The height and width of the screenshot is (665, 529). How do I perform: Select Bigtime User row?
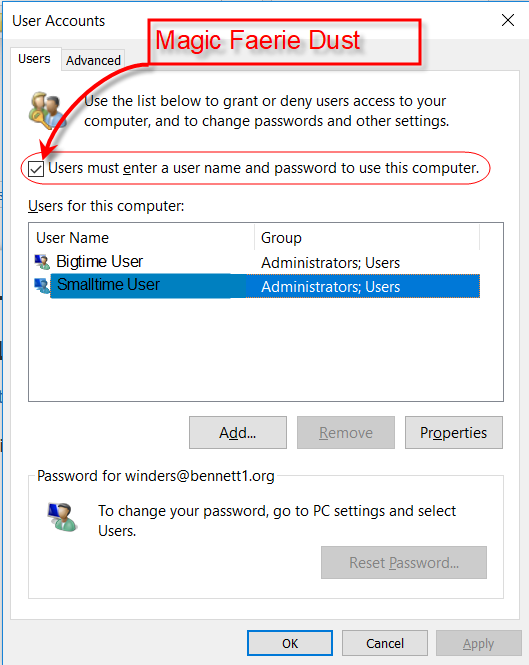257,262
